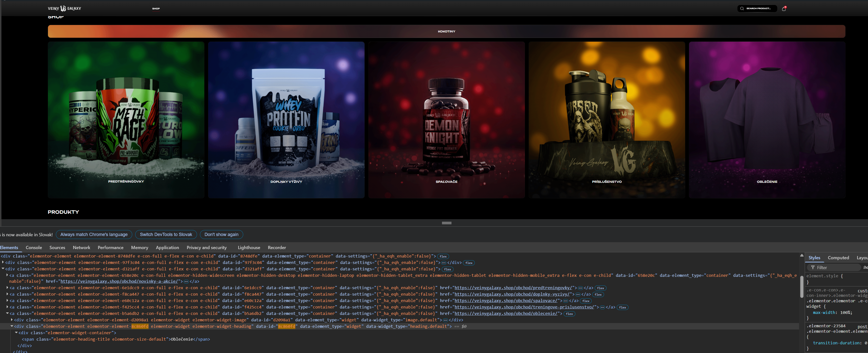Screen dimensions: 868x353
Task: Open the Network tab
Action: point(82,247)
